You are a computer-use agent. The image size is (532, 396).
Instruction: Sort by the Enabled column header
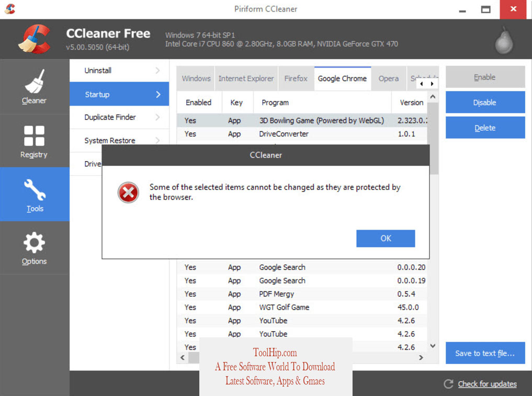pos(199,103)
